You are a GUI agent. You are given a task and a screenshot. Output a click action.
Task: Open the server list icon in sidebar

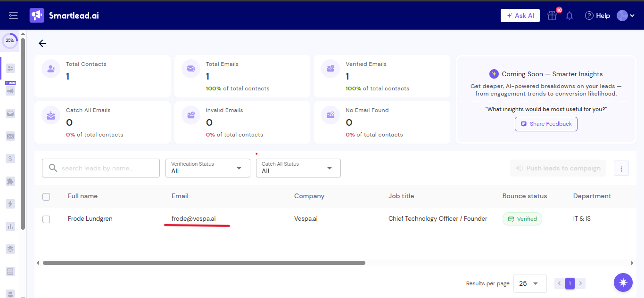[10, 272]
